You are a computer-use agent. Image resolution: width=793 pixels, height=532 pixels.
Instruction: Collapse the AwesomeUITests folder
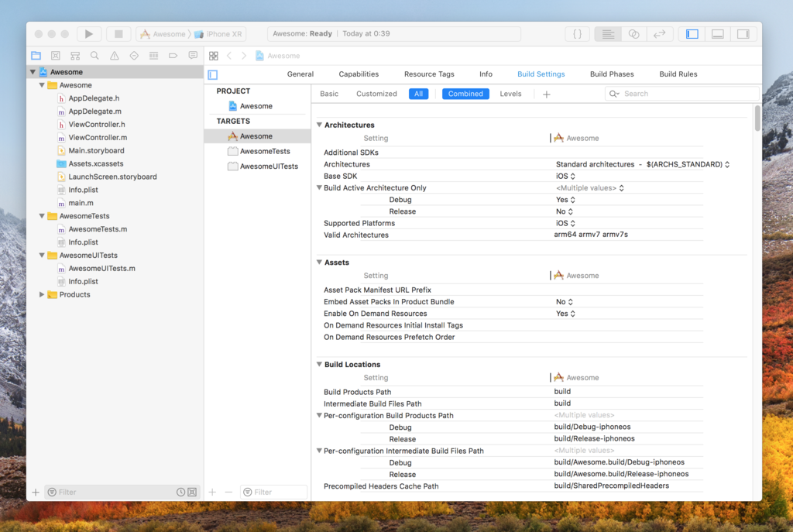[42, 256]
